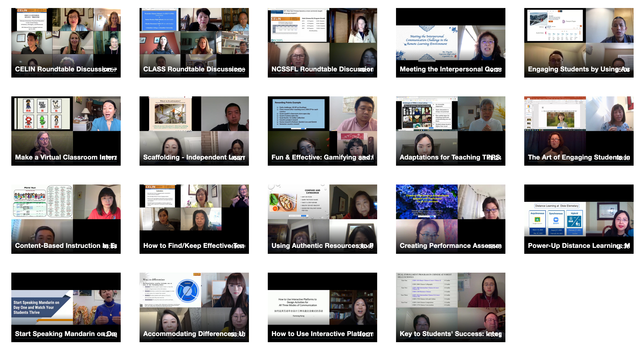Screen dimensions: 644x353
Task: Select Adaptations for Teaching TPRS video
Action: pos(450,131)
